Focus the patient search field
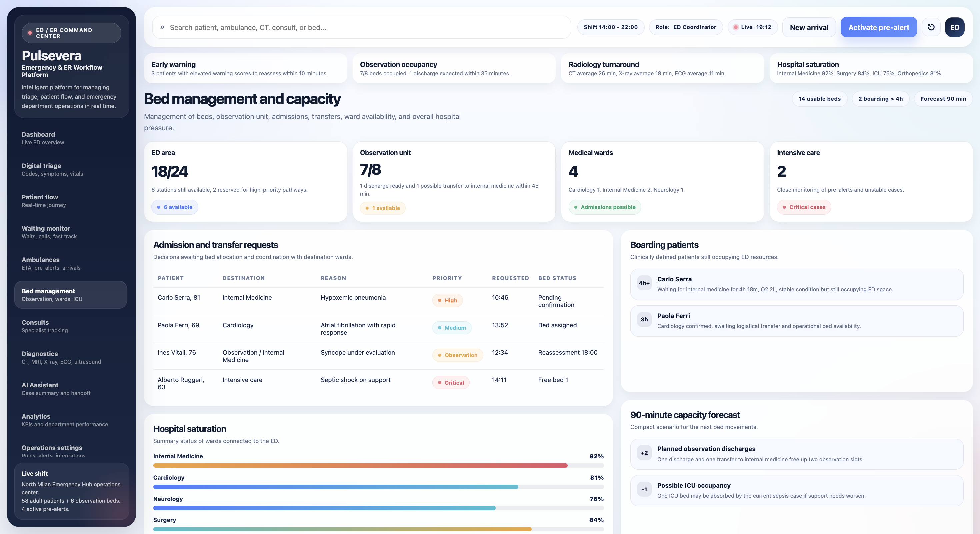This screenshot has width=980, height=534. click(361, 27)
